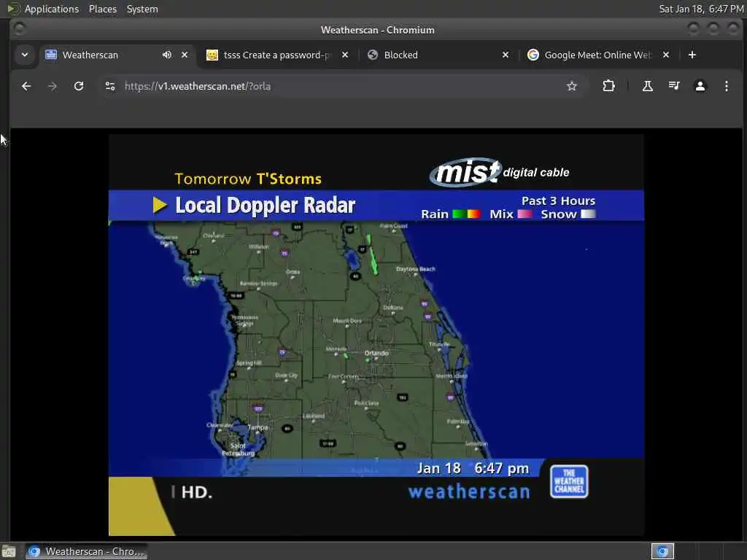The width and height of the screenshot is (747, 560).
Task: Click the yellow play arrow beside Local Doppler Radar
Action: 160,205
